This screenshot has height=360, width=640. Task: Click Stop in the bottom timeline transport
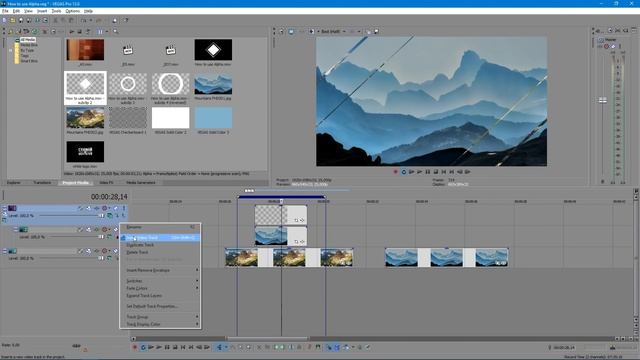[175, 347]
